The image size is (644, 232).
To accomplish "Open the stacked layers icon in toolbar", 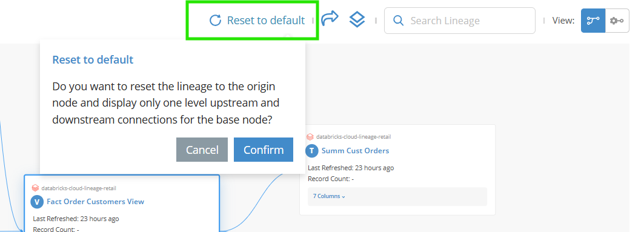I will [x=357, y=20].
